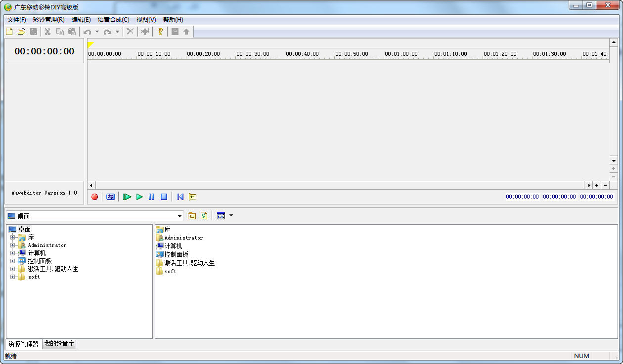Pause playback
The width and height of the screenshot is (623, 364).
[x=152, y=197]
